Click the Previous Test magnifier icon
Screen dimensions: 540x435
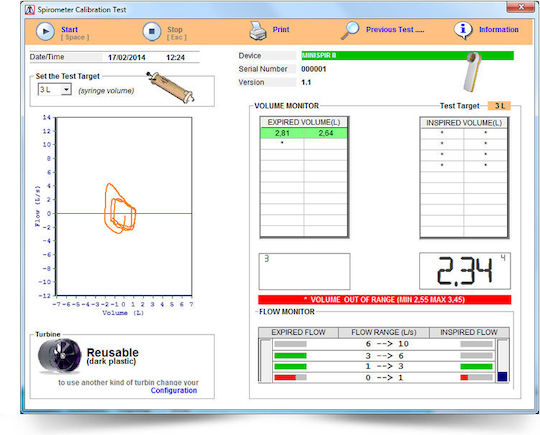[350, 30]
